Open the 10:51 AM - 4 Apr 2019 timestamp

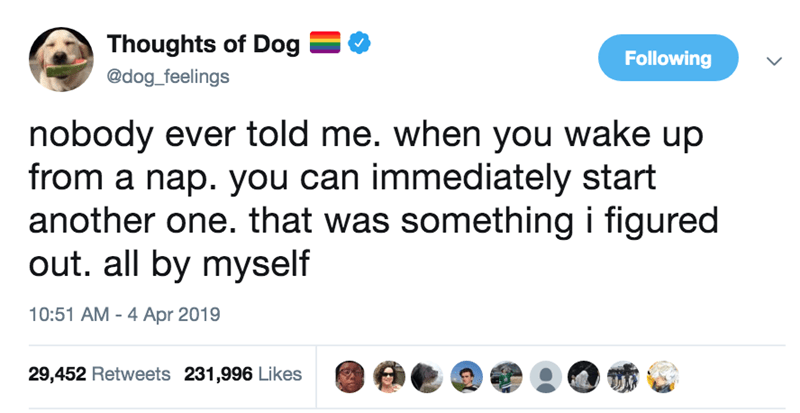click(124, 314)
